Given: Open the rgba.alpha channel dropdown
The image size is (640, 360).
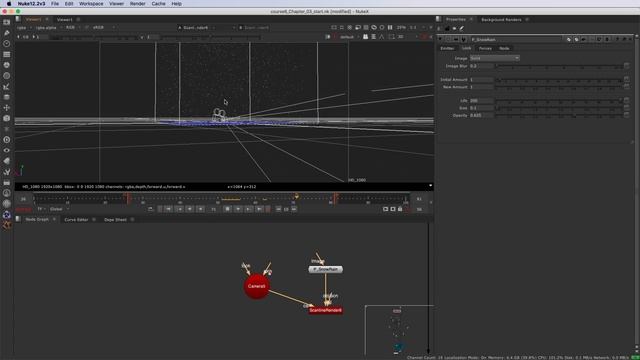Looking at the screenshot, I should 49,27.
